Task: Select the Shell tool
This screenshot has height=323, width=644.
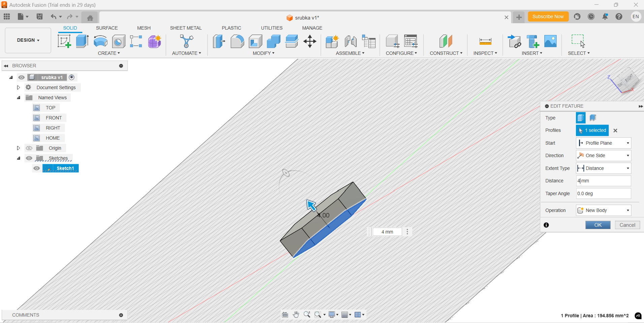Action: [255, 41]
